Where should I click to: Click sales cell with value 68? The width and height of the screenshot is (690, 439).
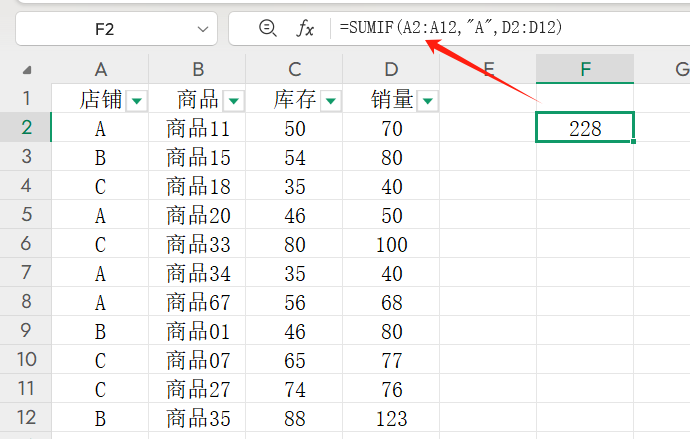pyautogui.click(x=391, y=302)
